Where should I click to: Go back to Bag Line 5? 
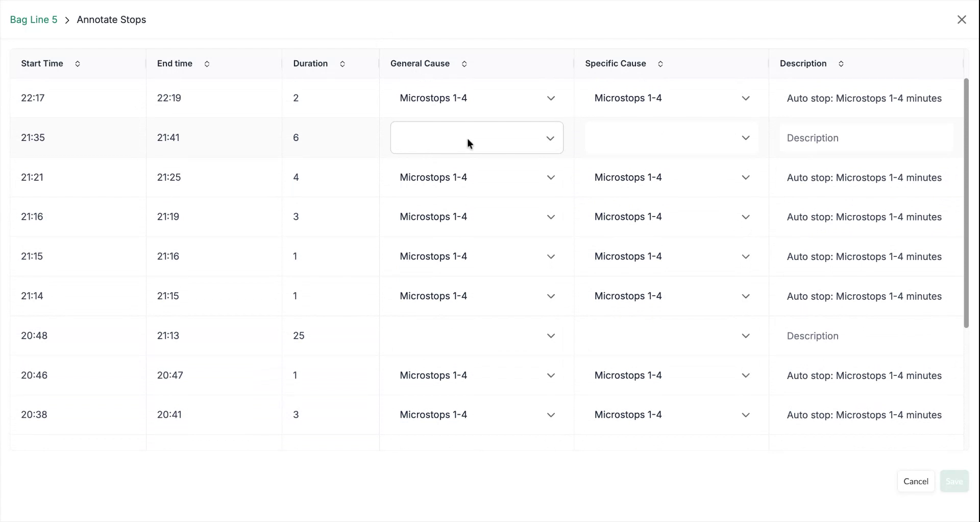click(34, 20)
